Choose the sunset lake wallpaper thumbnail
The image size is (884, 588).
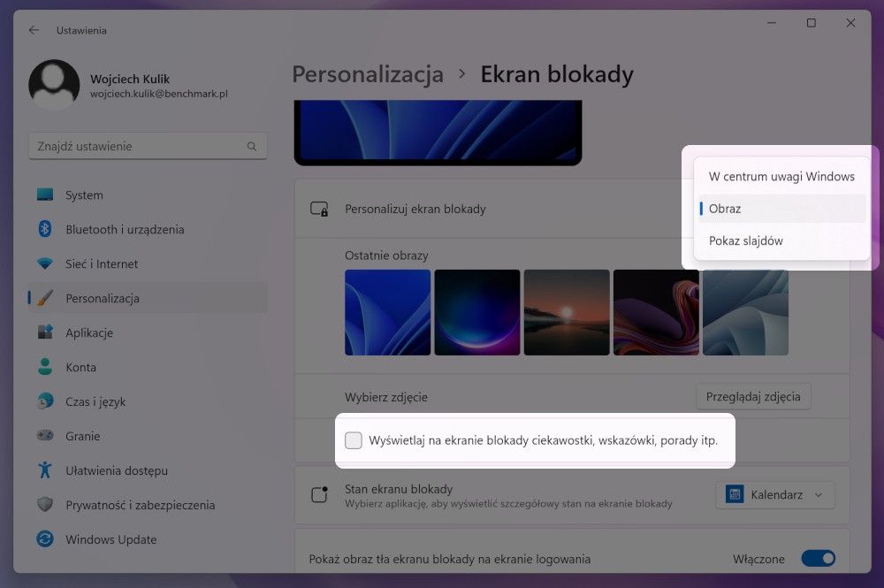[x=567, y=312]
